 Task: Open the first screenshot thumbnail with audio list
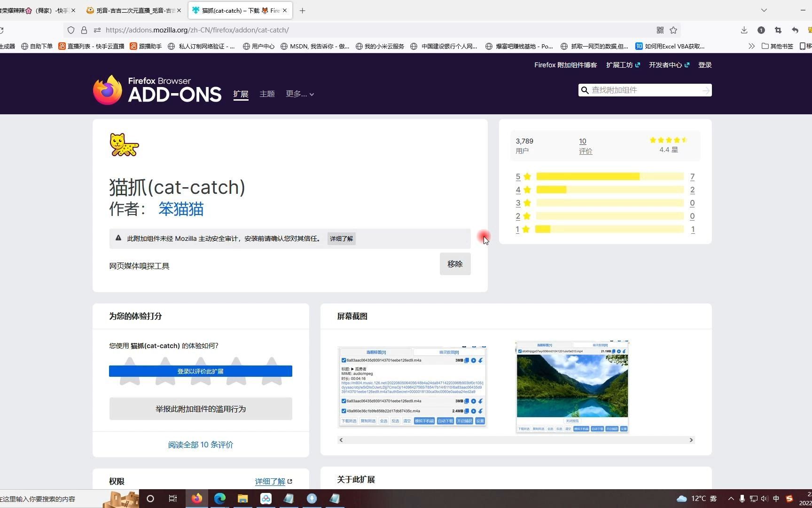coord(412,387)
